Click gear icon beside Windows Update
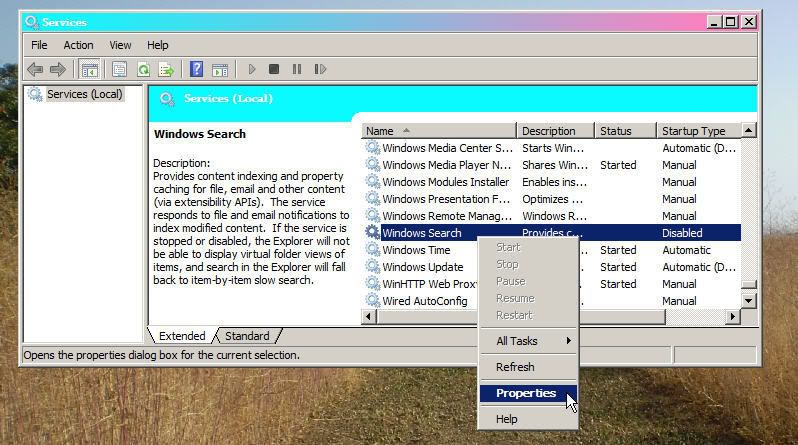Viewport: 798px width, 445px height. [373, 266]
